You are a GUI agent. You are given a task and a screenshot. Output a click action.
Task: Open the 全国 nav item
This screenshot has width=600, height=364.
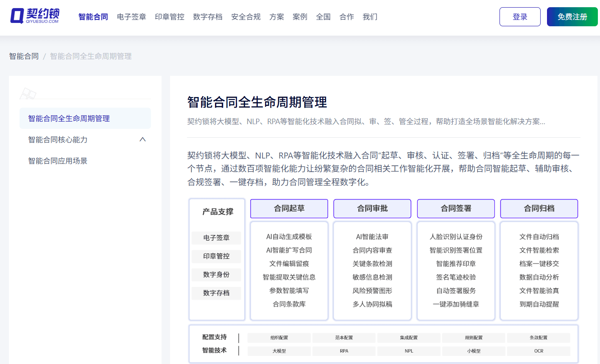[x=323, y=17]
